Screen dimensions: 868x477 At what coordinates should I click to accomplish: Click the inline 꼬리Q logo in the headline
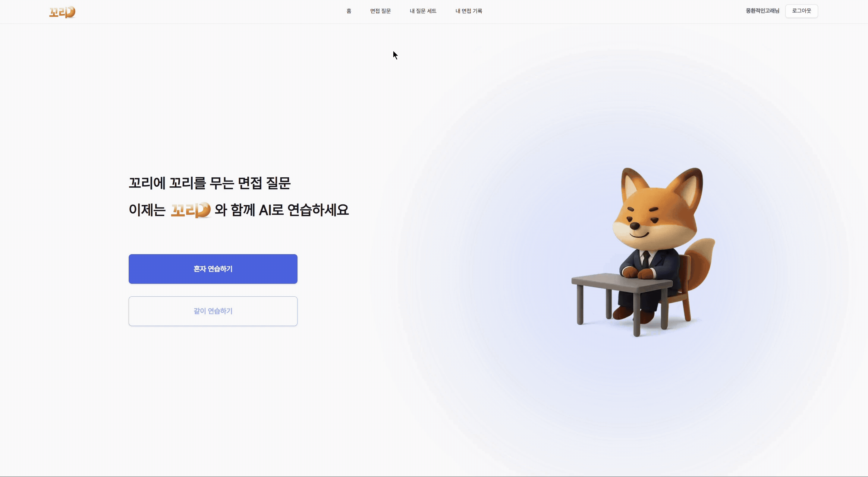[x=191, y=210]
